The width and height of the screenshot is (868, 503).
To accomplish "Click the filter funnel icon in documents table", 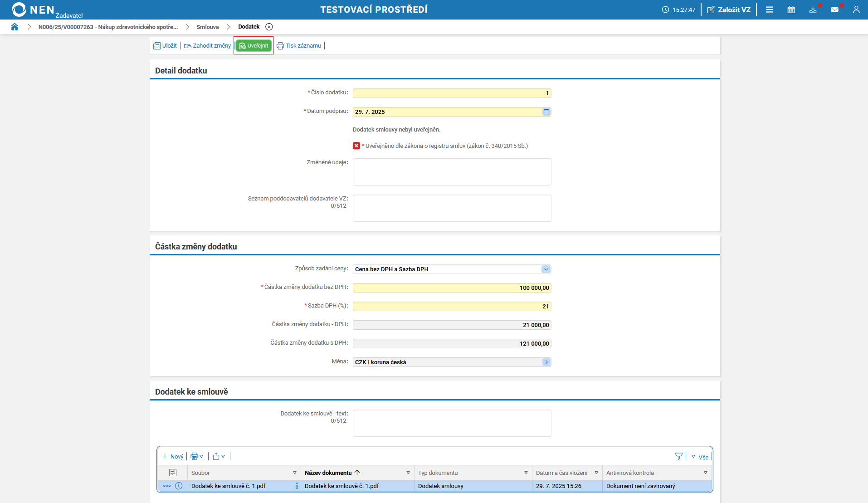I will tap(678, 456).
